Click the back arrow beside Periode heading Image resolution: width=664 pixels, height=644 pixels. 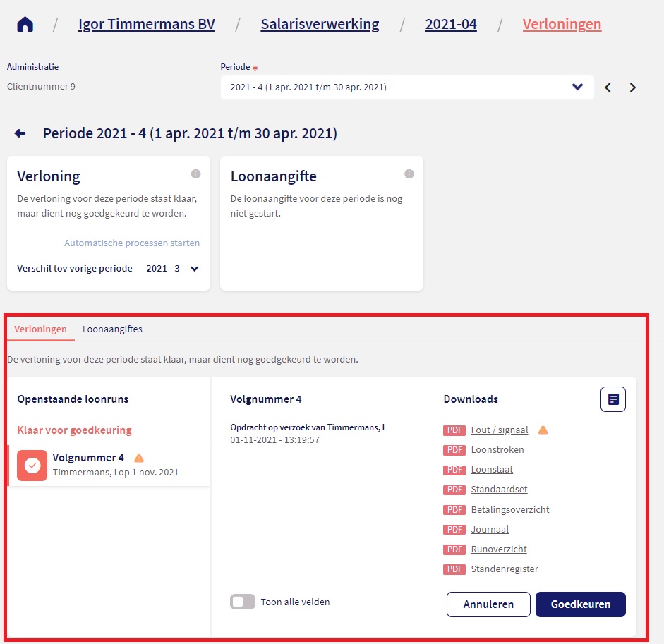pos(20,133)
